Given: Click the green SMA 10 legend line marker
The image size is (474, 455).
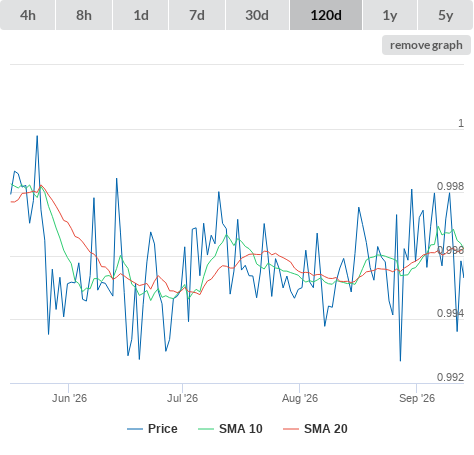Looking at the screenshot, I should pos(206,429).
